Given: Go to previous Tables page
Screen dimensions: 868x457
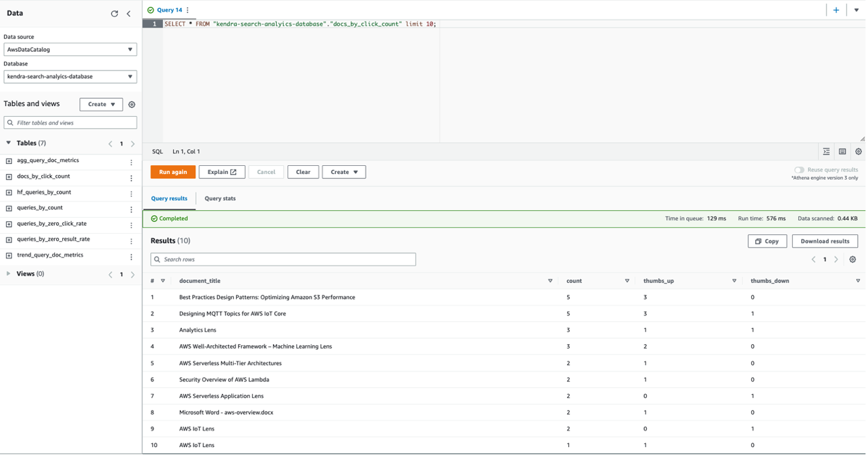Looking at the screenshot, I should pos(110,144).
